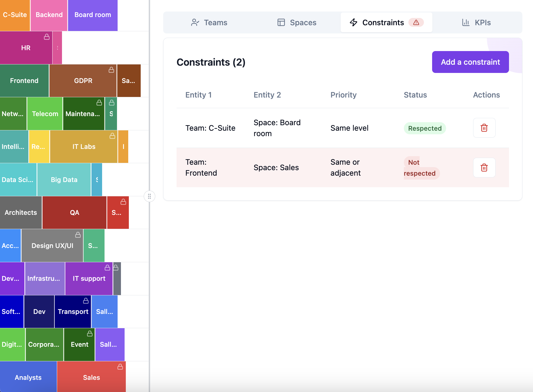The image size is (533, 392).
Task: Click the lock icon on Sales block
Action: (x=120, y=367)
